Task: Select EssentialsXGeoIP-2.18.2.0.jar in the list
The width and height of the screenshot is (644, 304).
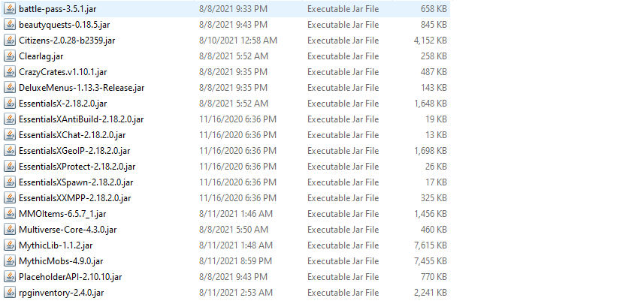Action: (x=74, y=151)
